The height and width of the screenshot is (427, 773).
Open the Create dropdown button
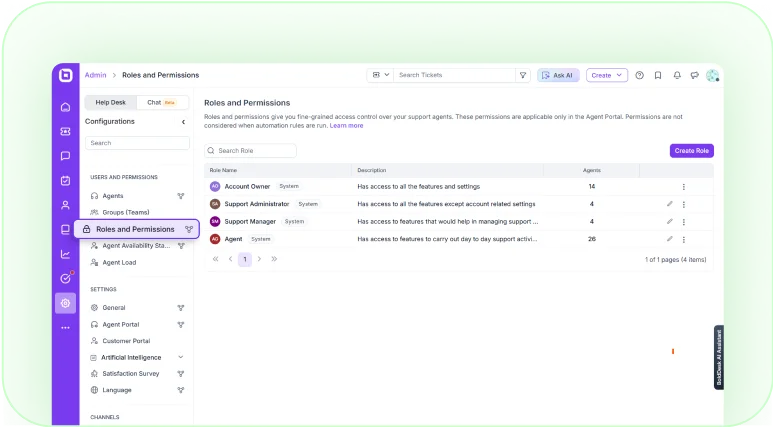click(606, 75)
